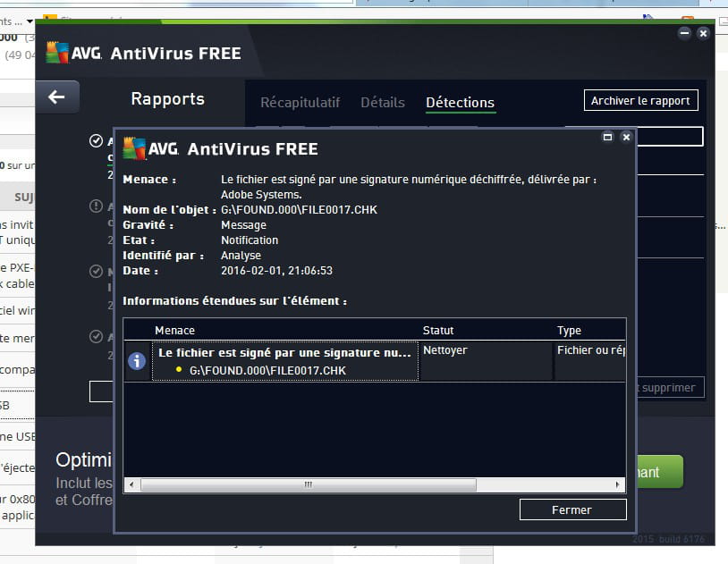Click the blue info icon in threat row
728x564 pixels.
(137, 361)
